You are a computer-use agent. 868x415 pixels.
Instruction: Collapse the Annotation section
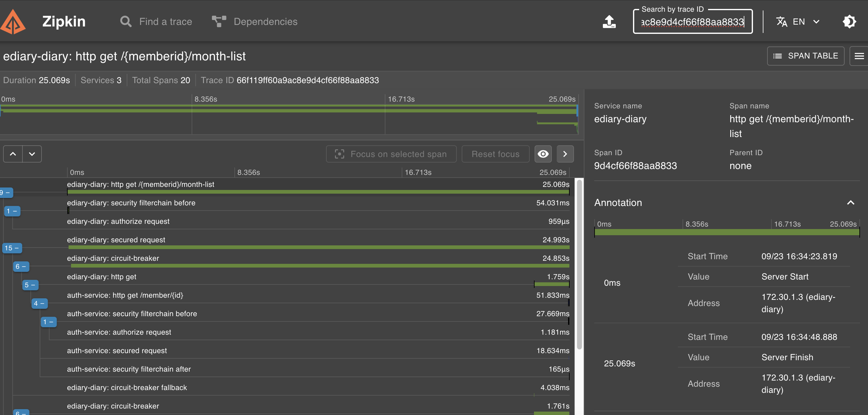coord(851,203)
